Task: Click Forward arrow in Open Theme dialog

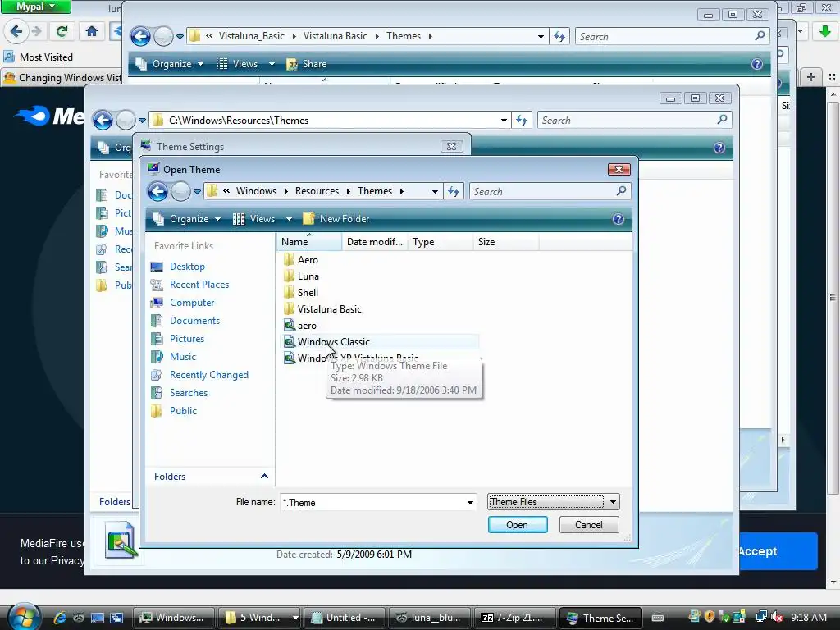Action: point(180,191)
